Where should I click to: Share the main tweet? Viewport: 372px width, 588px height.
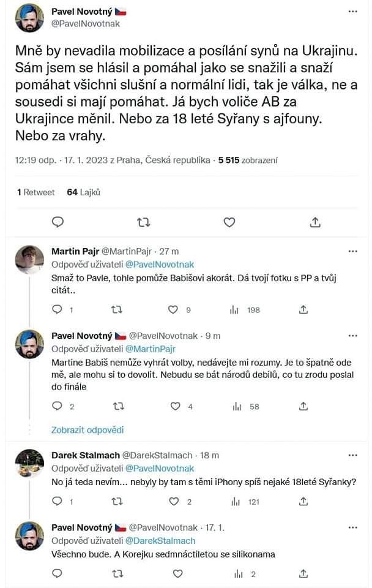click(x=314, y=222)
